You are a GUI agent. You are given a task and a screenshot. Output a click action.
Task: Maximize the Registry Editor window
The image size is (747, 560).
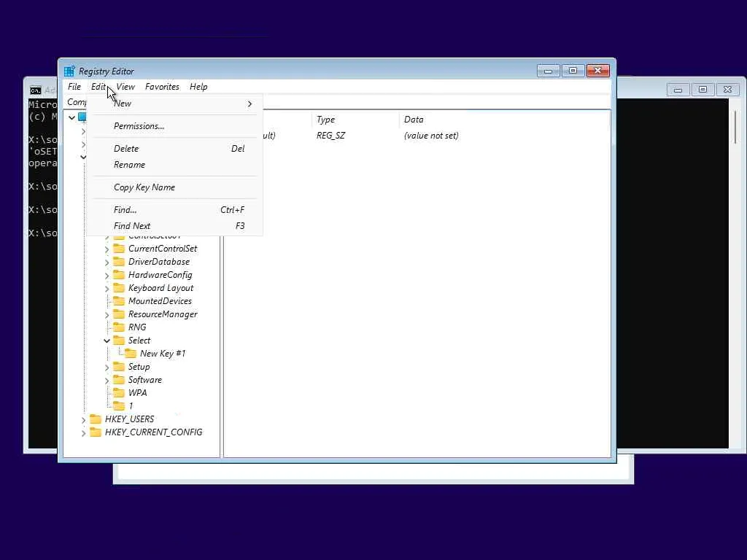click(x=573, y=71)
